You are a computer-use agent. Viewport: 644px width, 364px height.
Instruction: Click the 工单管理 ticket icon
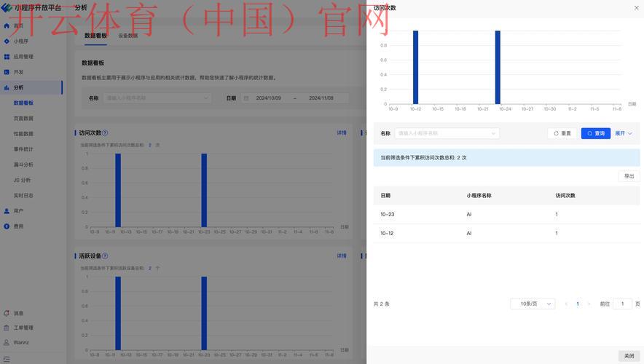tap(7, 328)
